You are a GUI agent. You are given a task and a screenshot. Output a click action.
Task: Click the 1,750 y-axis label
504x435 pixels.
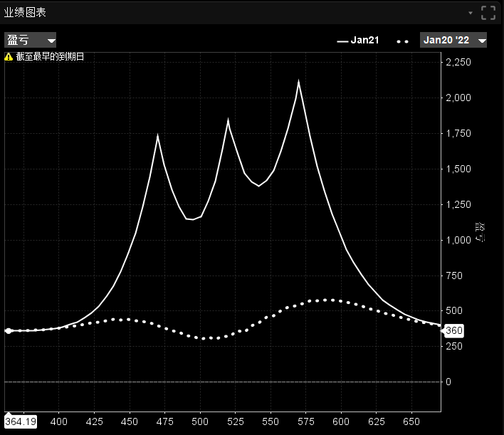[458, 133]
